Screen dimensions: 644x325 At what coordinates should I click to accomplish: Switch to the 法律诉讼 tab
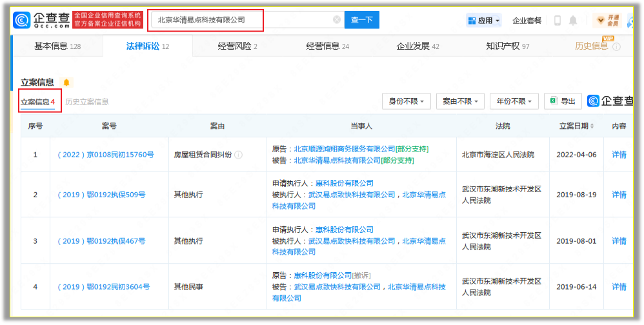(x=147, y=46)
